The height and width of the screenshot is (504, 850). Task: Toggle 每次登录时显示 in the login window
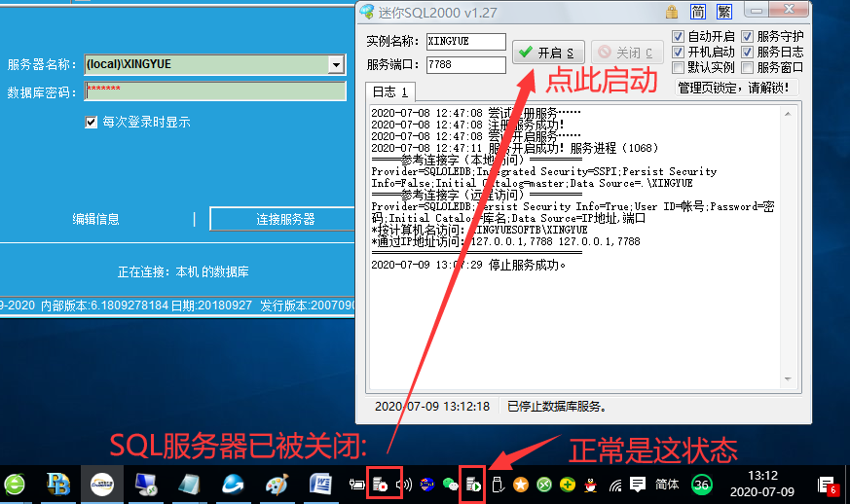tap(92, 122)
